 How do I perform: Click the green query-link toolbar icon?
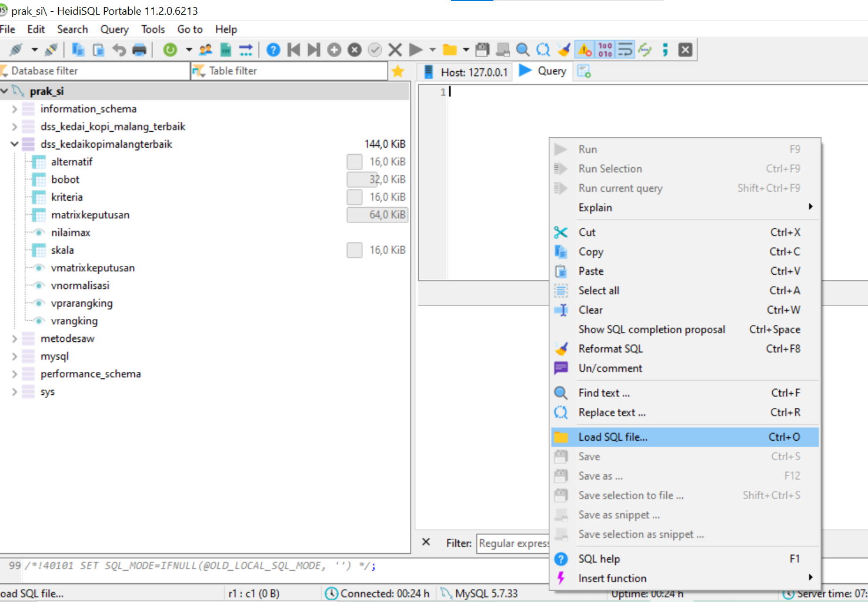(645, 50)
